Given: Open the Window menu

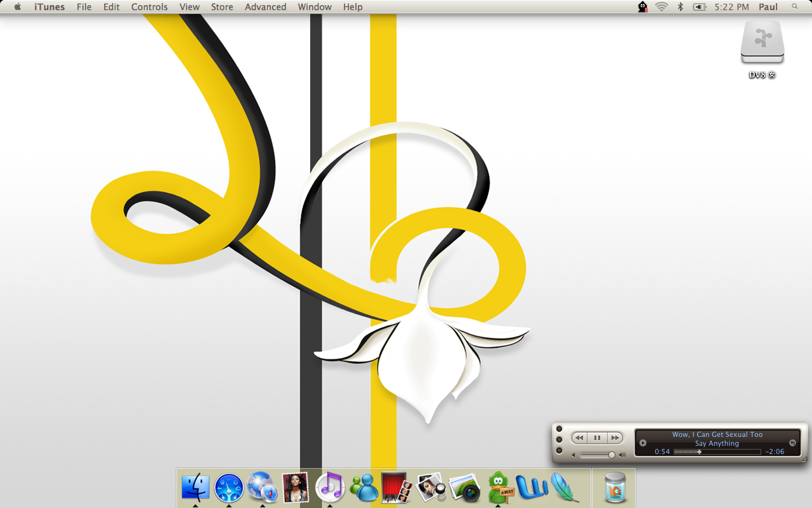Looking at the screenshot, I should point(315,7).
